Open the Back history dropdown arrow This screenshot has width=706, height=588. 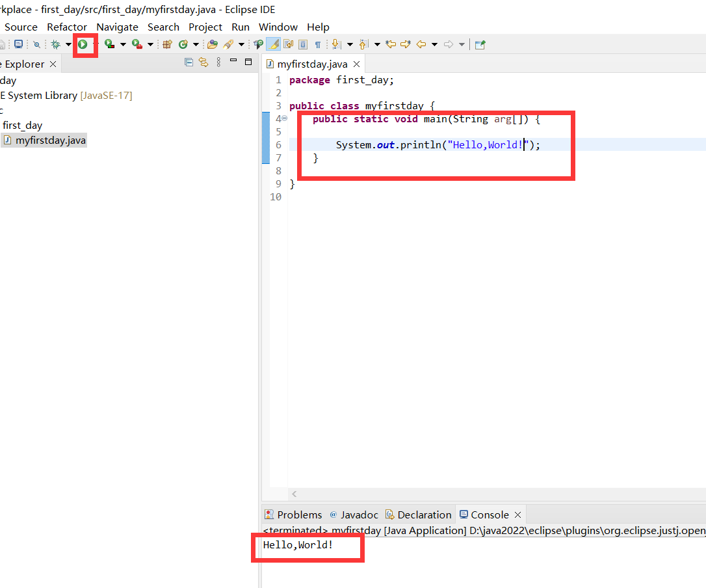click(434, 44)
